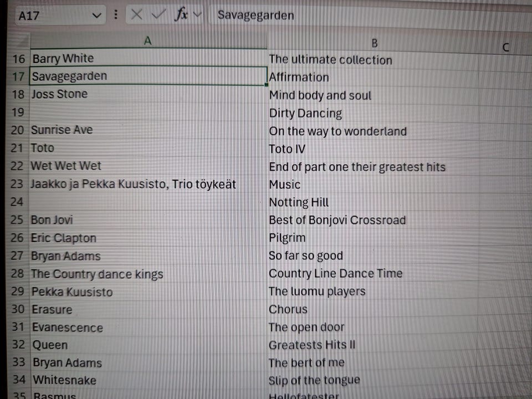Screen dimensions: 532x399
Task: Click the cell Country Line Dance Time
Action: [x=373, y=273]
